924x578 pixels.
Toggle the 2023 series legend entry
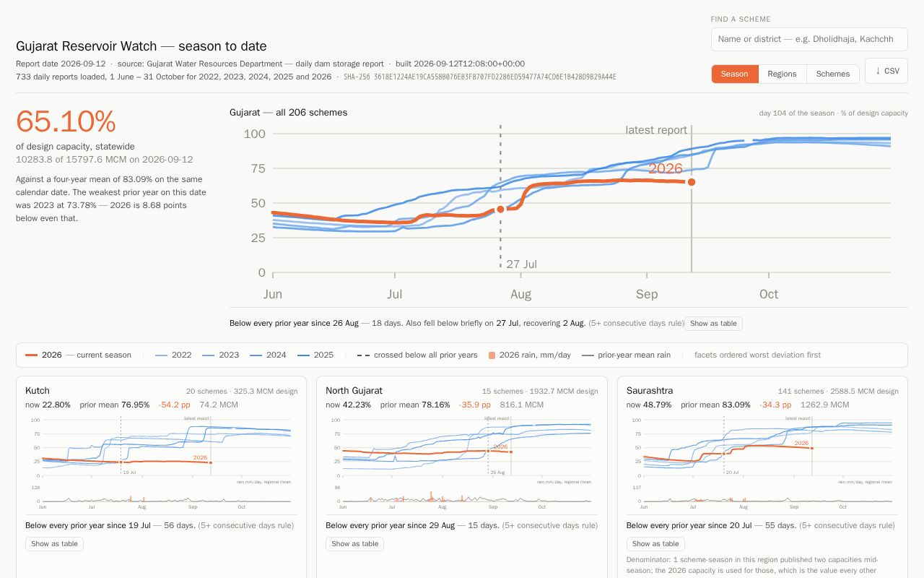tap(221, 355)
